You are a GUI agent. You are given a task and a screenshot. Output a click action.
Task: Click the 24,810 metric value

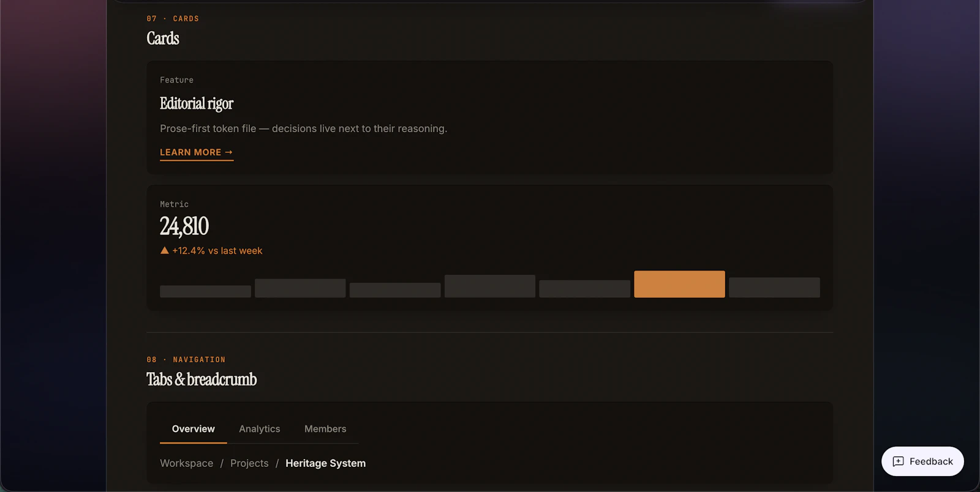pyautogui.click(x=184, y=226)
